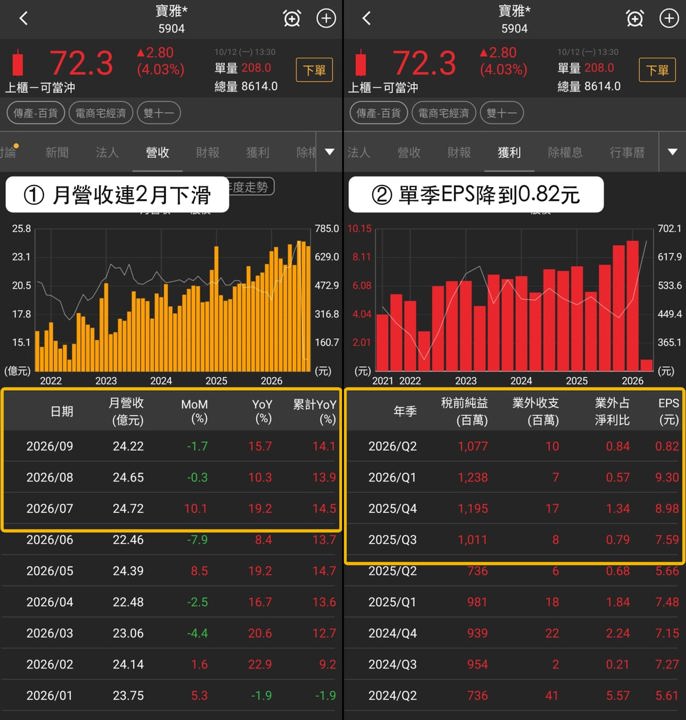Viewport: 686px width, 720px height.
Task: Select pre-tax profit 981 for 2025/Q1
Action: [x=477, y=602]
